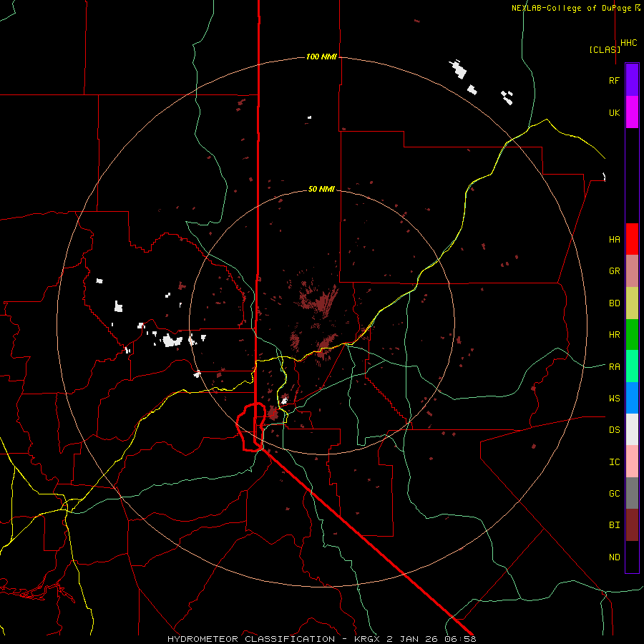Click the IC light pink legend swatch
Viewport: 644px width, 644px height.
pos(632,462)
